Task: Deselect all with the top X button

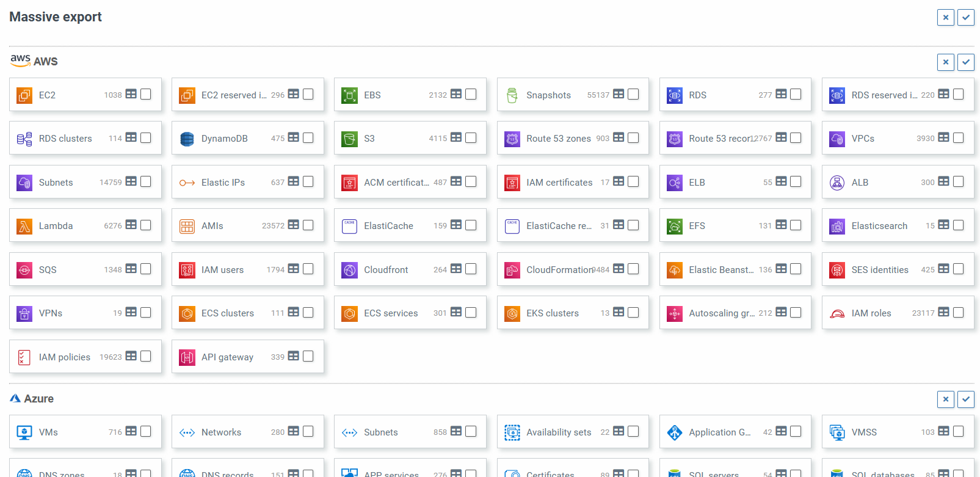Action: pyautogui.click(x=946, y=18)
